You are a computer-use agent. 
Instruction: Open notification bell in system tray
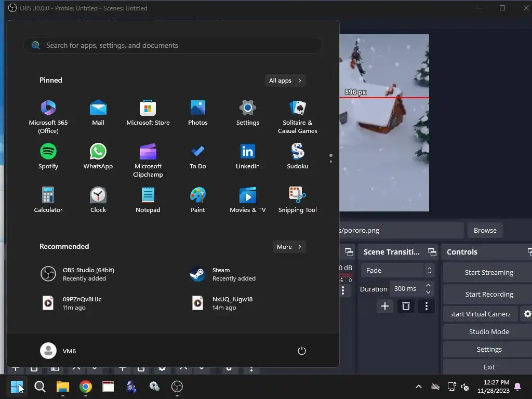(518, 387)
